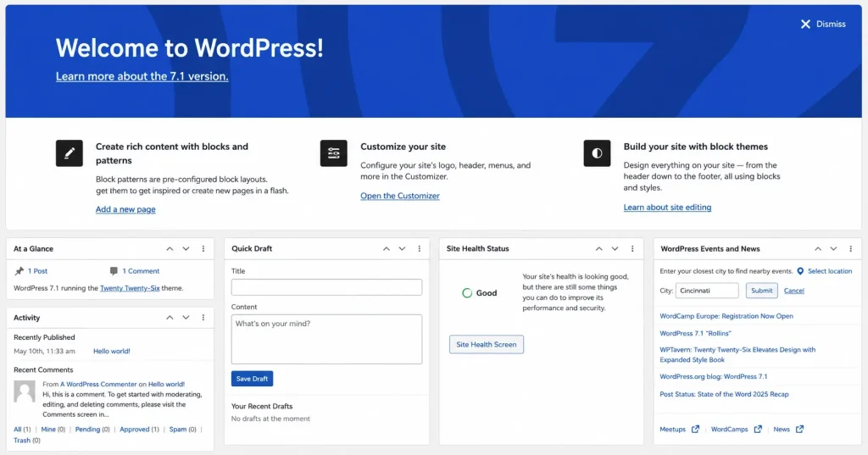Click the Save Draft button
The image size is (868, 455).
click(252, 379)
